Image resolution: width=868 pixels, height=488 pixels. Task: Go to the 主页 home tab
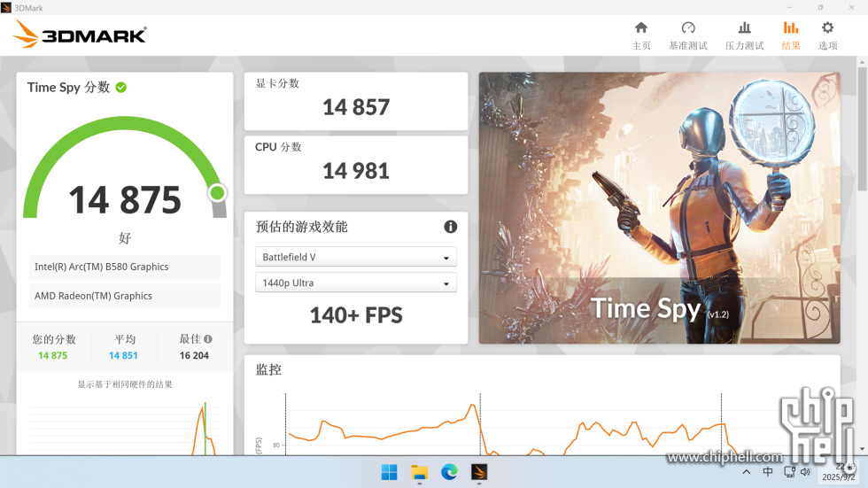point(641,36)
